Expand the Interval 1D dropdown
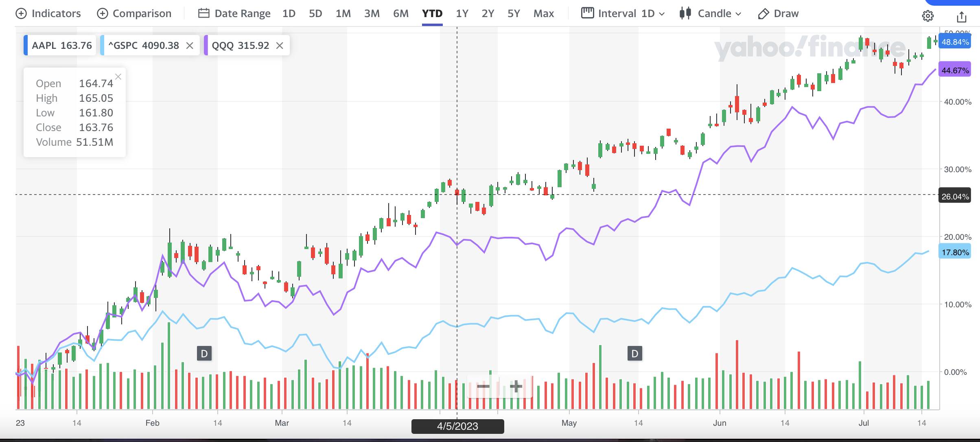The height and width of the screenshot is (442, 980). click(x=623, y=13)
